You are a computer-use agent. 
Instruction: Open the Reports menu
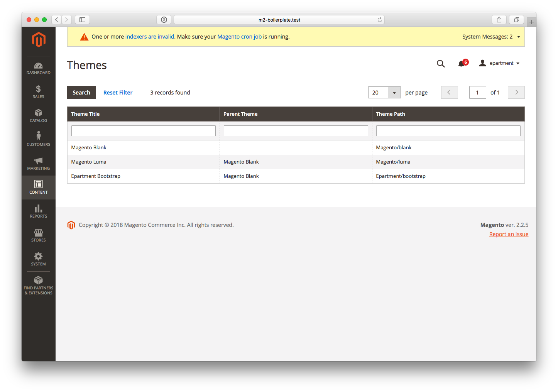click(x=39, y=211)
